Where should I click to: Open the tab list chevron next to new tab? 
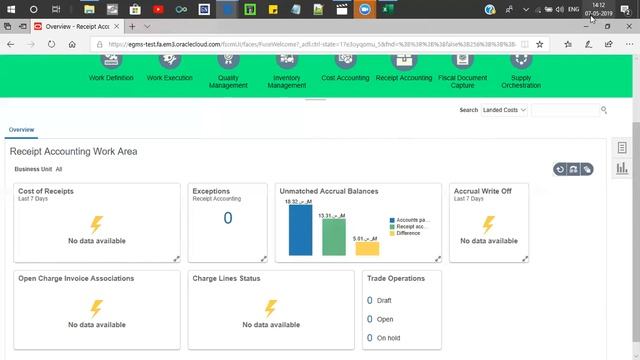click(147, 27)
